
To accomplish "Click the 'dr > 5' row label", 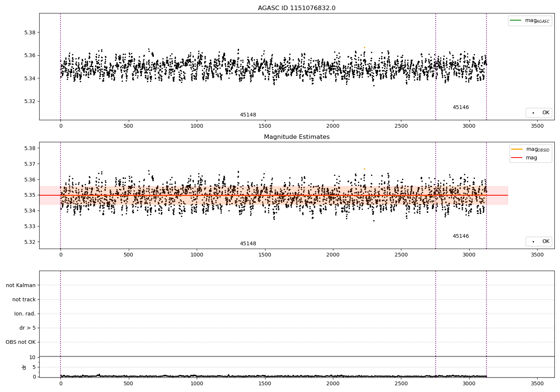I will point(28,328).
